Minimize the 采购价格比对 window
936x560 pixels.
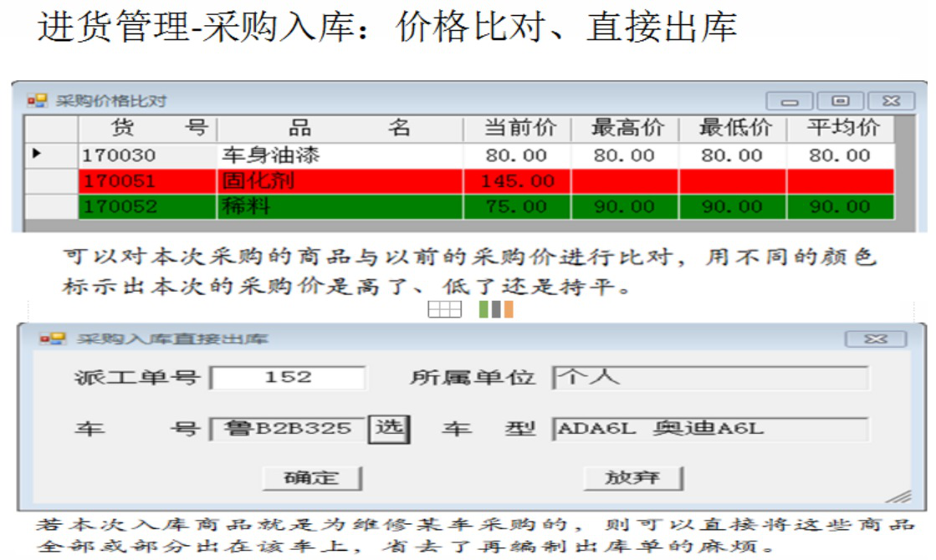tap(790, 101)
